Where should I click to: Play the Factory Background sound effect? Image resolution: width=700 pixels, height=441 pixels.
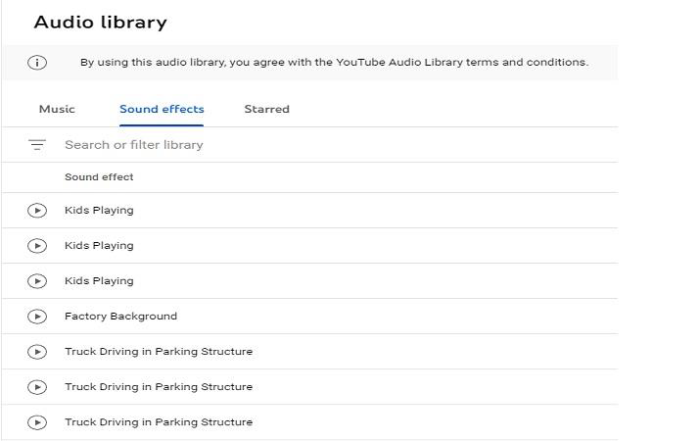click(37, 316)
